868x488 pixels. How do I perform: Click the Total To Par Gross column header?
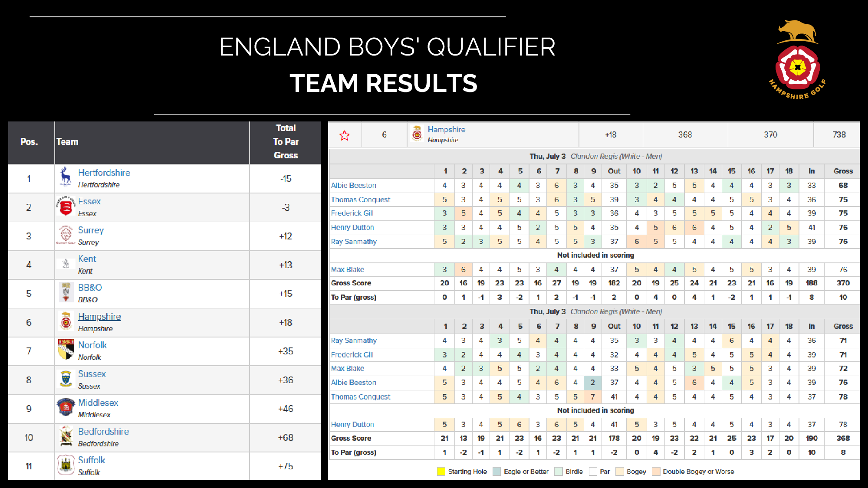tap(286, 142)
